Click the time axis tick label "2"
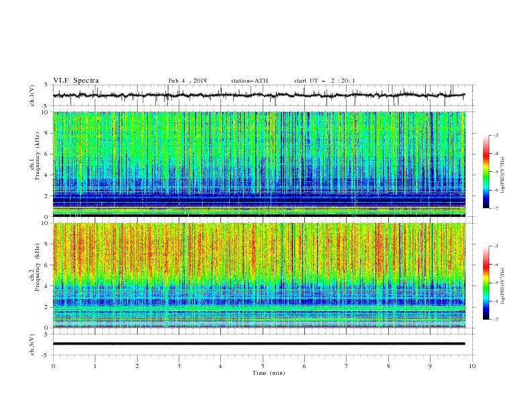The image size is (532, 411). pyautogui.click(x=137, y=366)
